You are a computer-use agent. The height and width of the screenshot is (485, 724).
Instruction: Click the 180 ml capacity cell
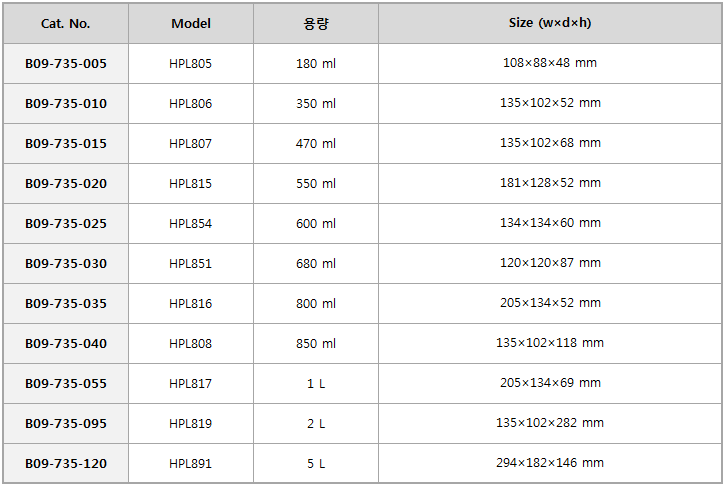click(x=316, y=63)
